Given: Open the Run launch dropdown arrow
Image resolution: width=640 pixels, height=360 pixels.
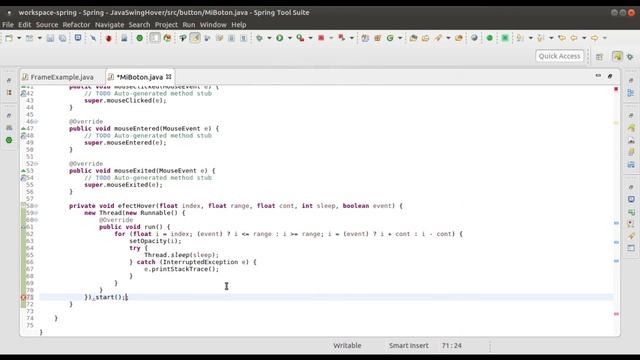Looking at the screenshot, I should 290,38.
